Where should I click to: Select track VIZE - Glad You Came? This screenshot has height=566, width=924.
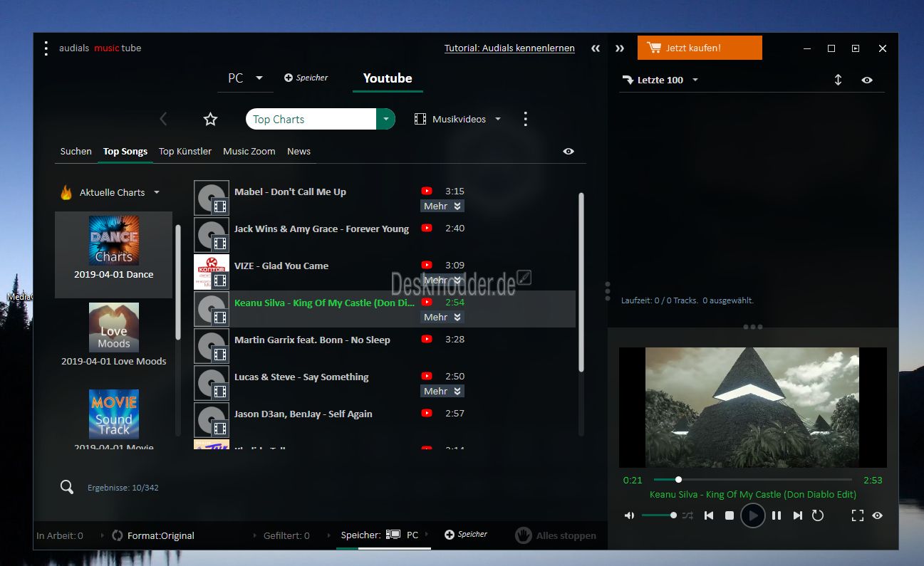point(281,266)
